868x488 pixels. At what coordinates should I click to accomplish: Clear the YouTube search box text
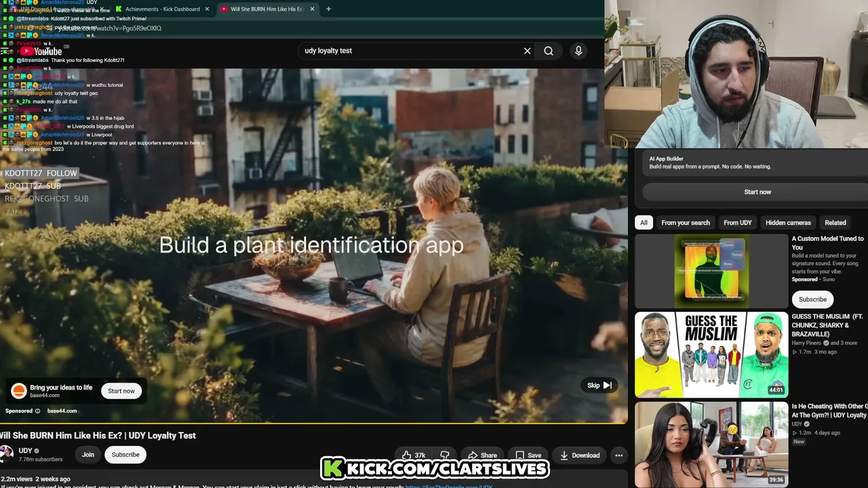click(527, 51)
